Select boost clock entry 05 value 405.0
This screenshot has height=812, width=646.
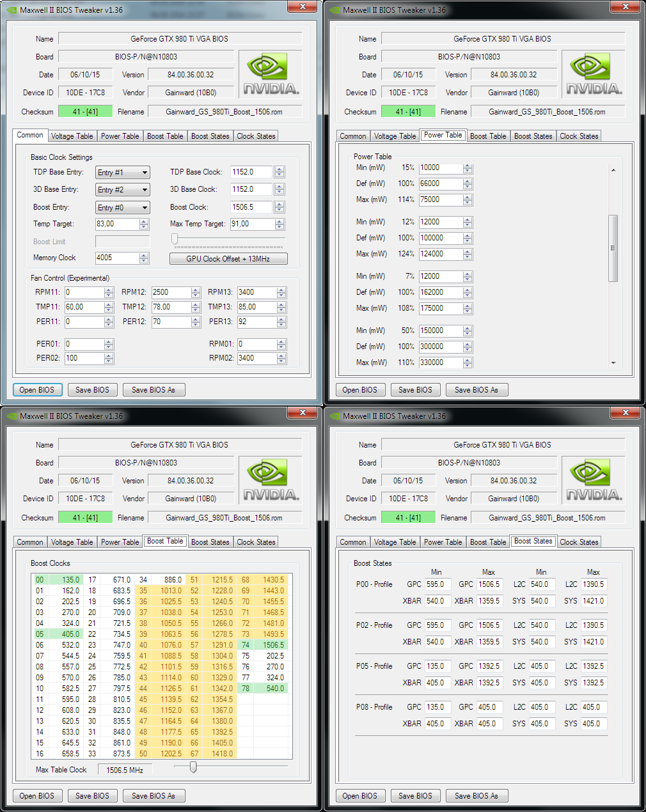58,634
